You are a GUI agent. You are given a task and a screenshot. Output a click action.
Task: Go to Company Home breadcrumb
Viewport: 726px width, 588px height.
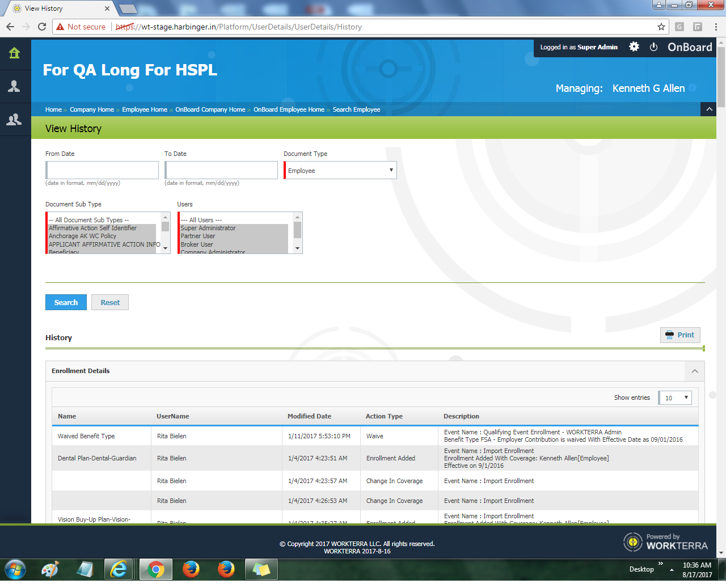coord(92,109)
